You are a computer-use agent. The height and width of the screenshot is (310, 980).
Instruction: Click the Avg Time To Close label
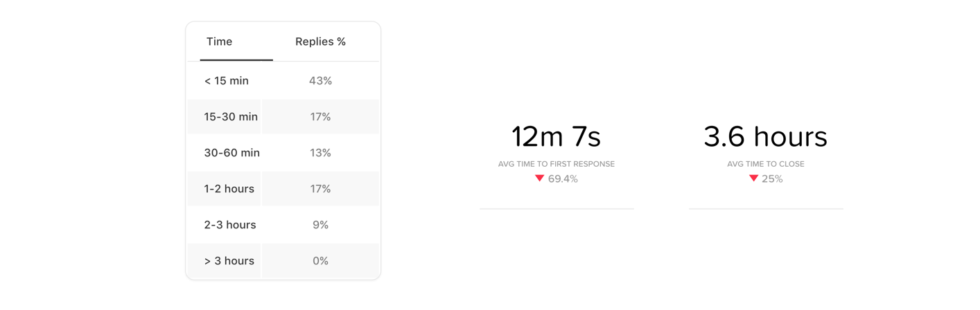(766, 164)
